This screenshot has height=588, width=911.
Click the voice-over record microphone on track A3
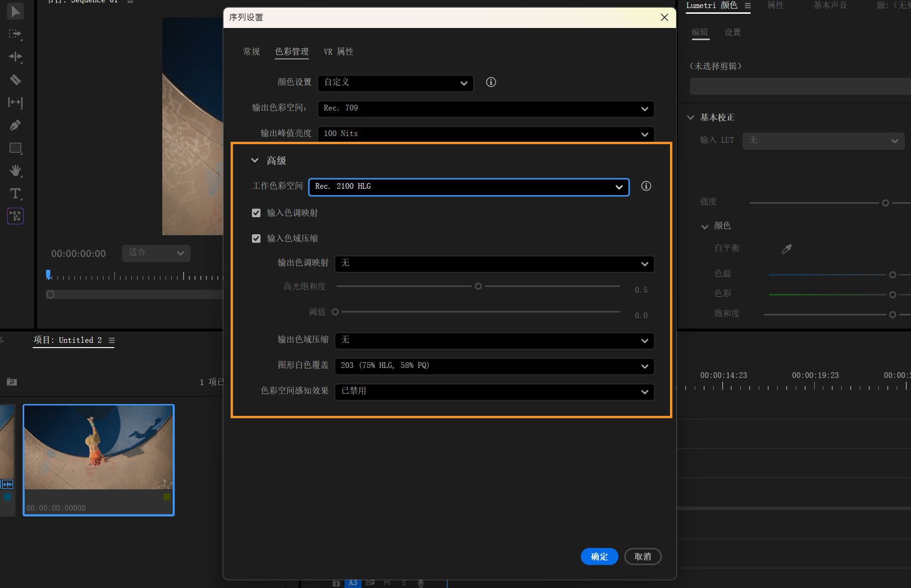[421, 583]
